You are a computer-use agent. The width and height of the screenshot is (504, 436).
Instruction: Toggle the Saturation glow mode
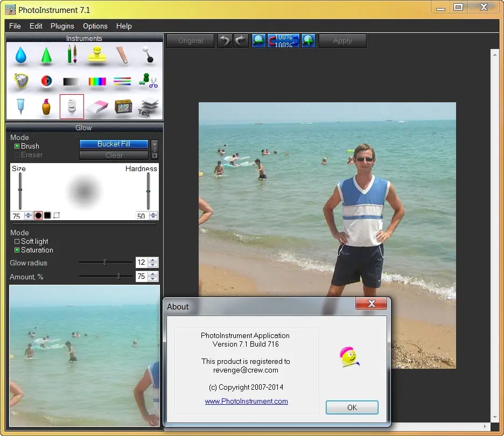click(x=17, y=250)
